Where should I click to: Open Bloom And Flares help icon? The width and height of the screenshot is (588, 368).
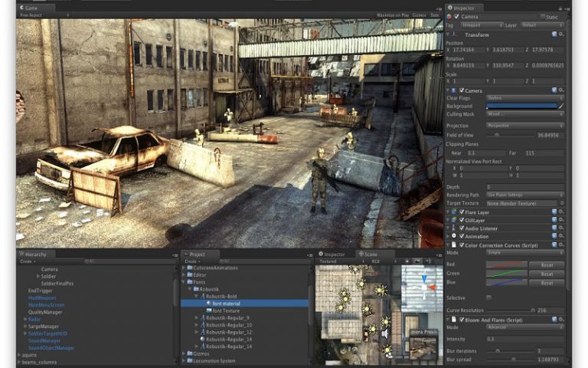pos(554,319)
